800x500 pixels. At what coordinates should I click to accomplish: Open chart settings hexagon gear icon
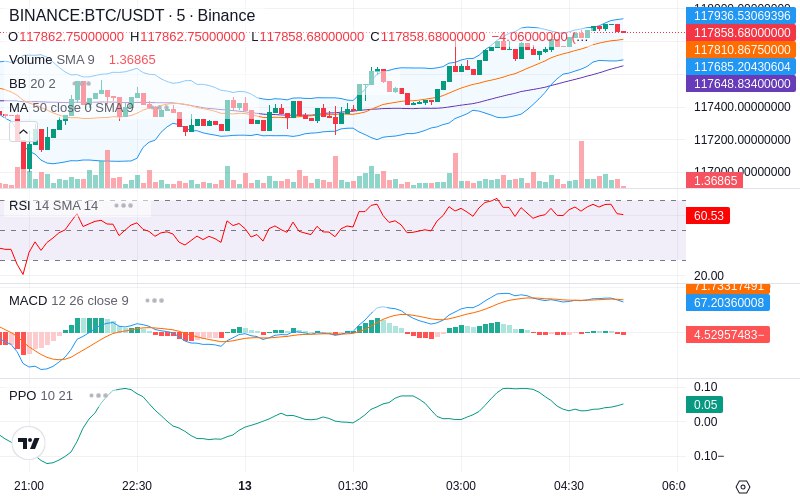(x=743, y=486)
